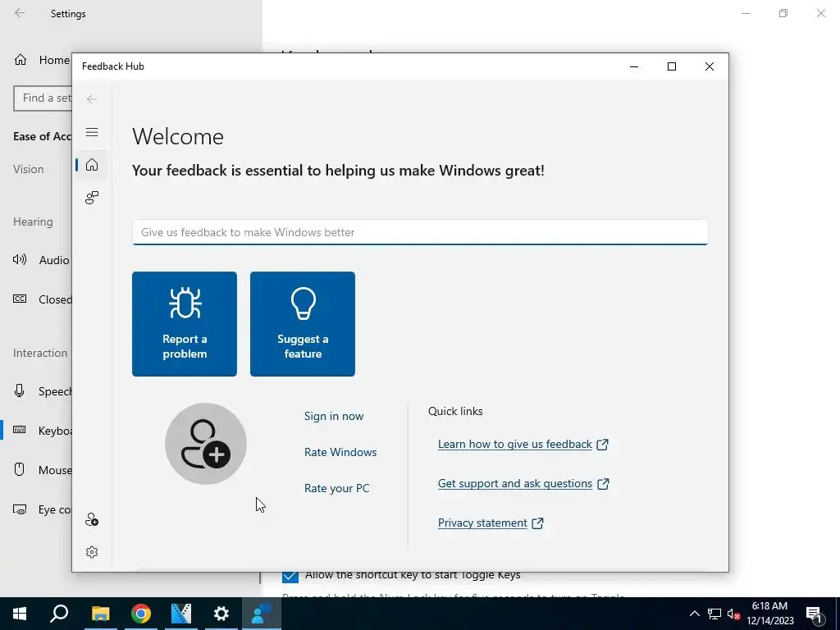Click the blue M app icon on taskbar
This screenshot has height=630, width=840.
click(181, 614)
